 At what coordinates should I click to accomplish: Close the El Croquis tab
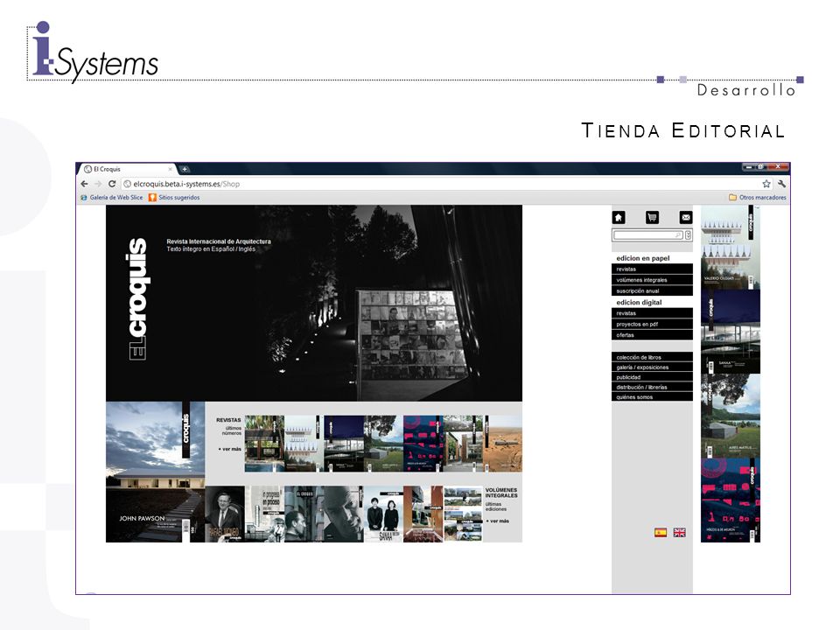click(171, 169)
